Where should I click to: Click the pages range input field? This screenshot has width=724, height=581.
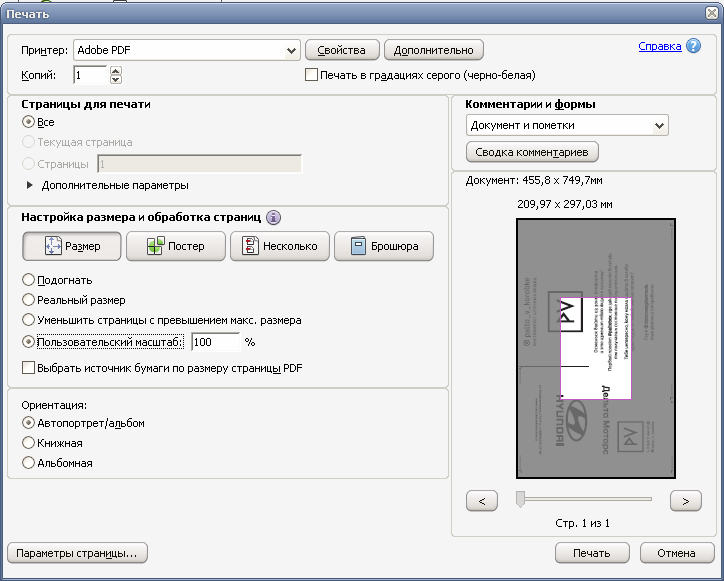pyautogui.click(x=199, y=163)
